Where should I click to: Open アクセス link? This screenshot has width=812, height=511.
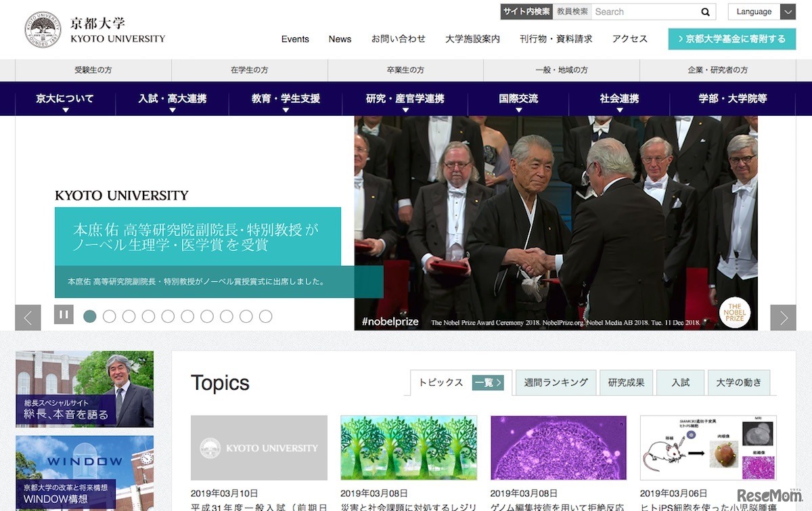pyautogui.click(x=630, y=39)
